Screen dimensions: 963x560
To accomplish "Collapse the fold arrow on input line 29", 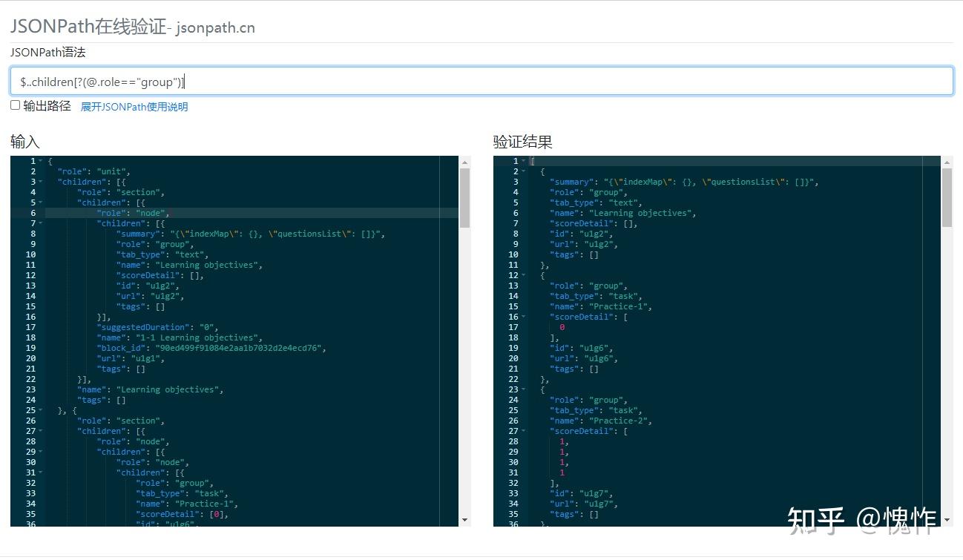I will tap(39, 452).
